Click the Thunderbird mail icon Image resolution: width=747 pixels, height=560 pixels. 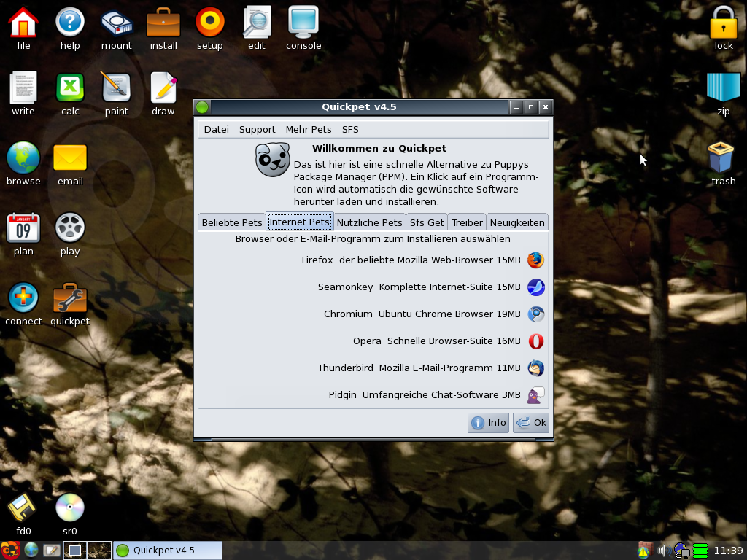click(x=535, y=368)
